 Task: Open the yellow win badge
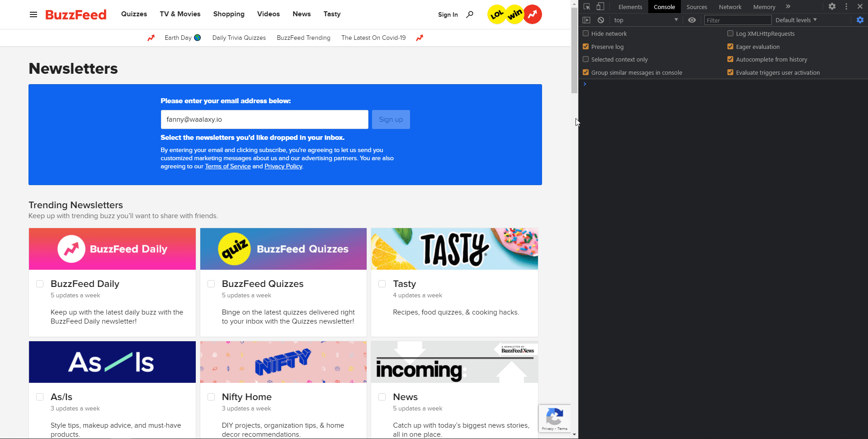(514, 14)
